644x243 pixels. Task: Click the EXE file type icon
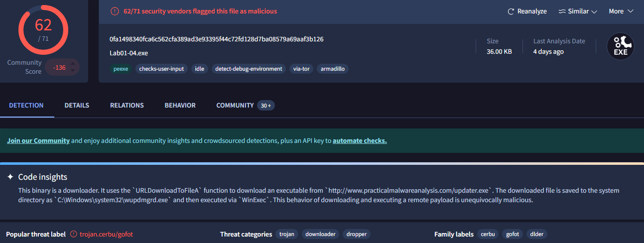620,47
